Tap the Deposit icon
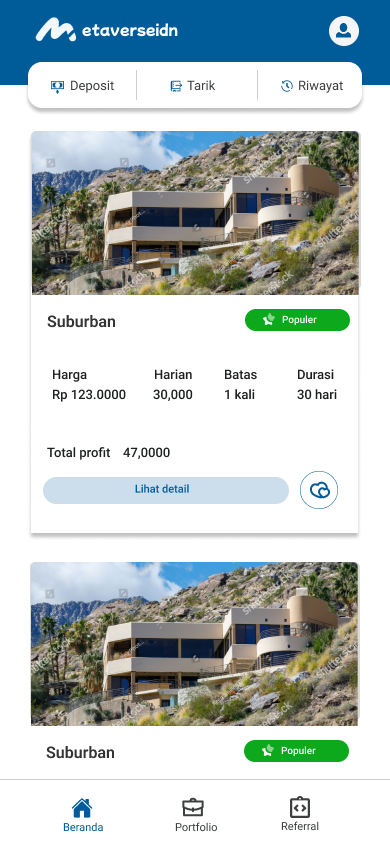The image size is (390, 844). click(x=57, y=86)
